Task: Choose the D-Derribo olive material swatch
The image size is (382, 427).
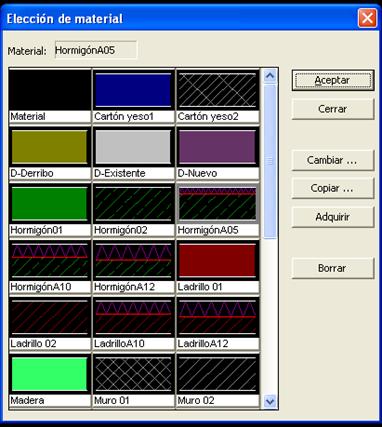Action: point(50,147)
